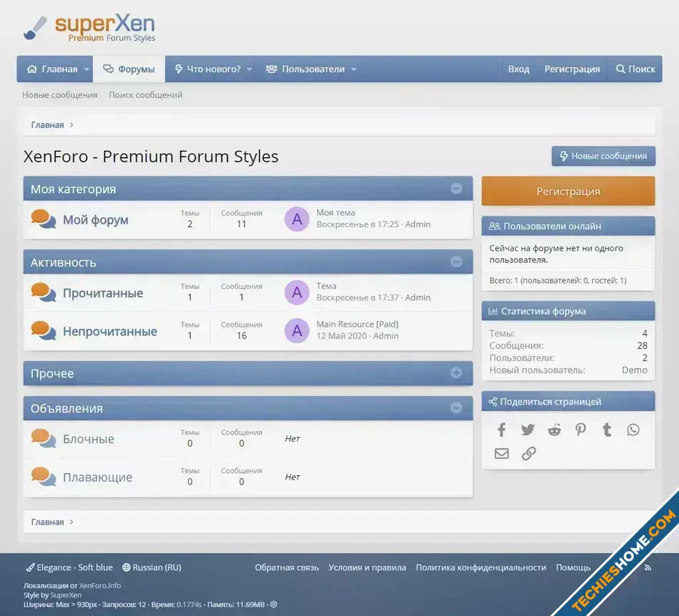Open Политика конфиденциальности footer link

pos(481,567)
